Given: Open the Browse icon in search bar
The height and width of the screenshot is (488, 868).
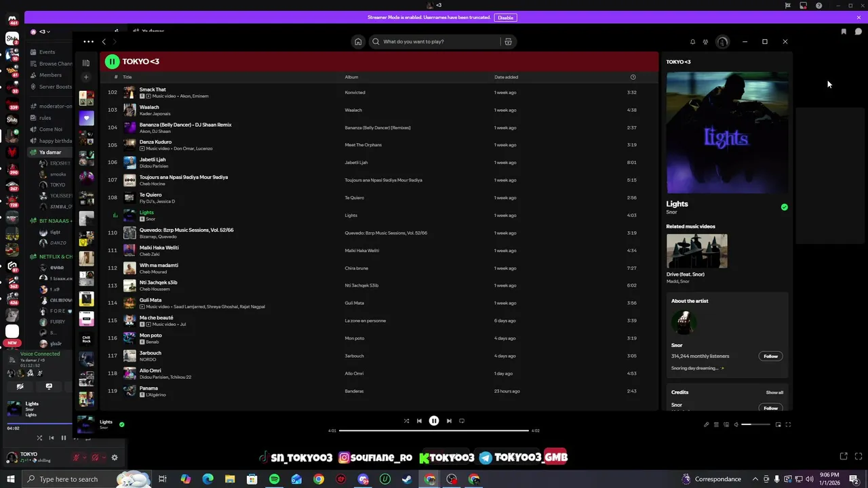Looking at the screenshot, I should [x=508, y=42].
